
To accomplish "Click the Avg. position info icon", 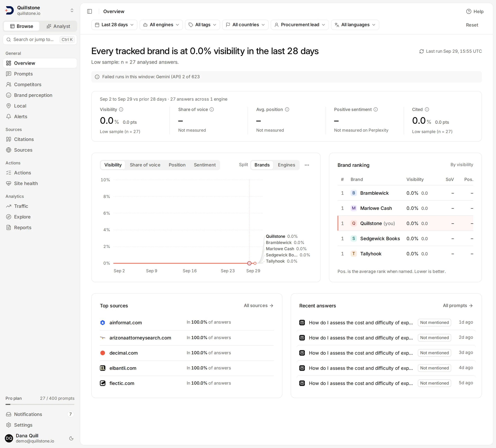I will click(287, 109).
